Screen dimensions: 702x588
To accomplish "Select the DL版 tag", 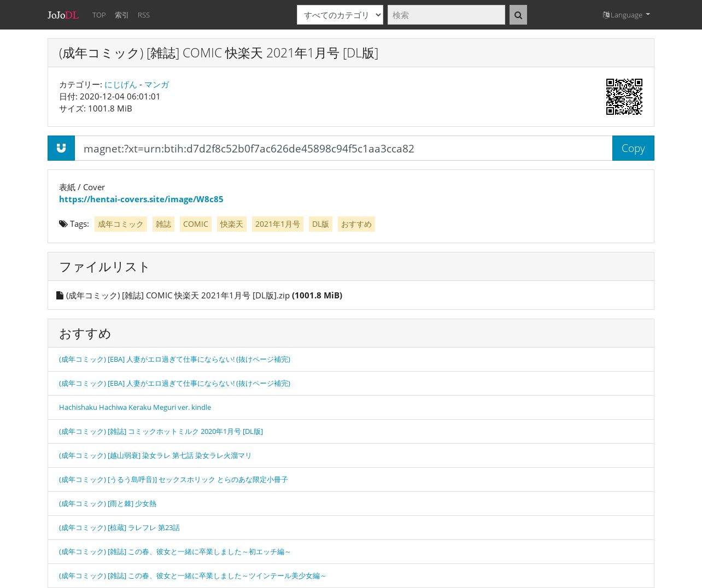I will pyautogui.click(x=320, y=224).
